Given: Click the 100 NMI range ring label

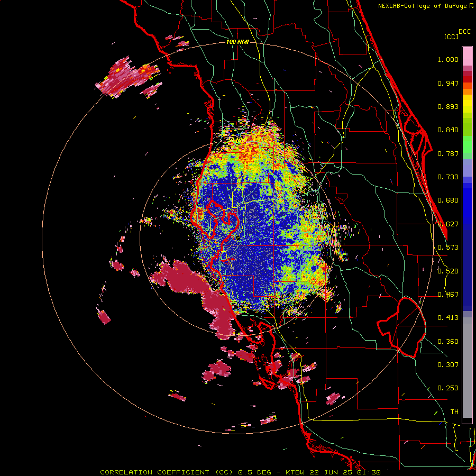Looking at the screenshot, I should coord(237,42).
